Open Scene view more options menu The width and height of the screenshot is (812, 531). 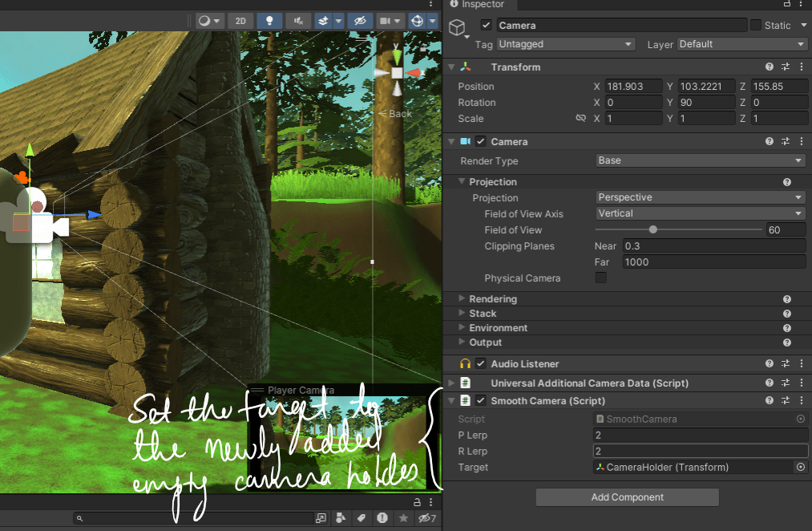click(431, 4)
